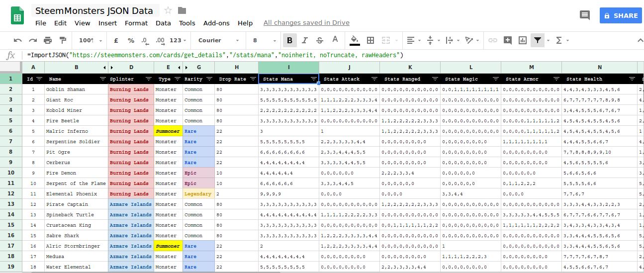The width and height of the screenshot is (644, 273).
Task: Open the borders tool
Action: coord(370,40)
